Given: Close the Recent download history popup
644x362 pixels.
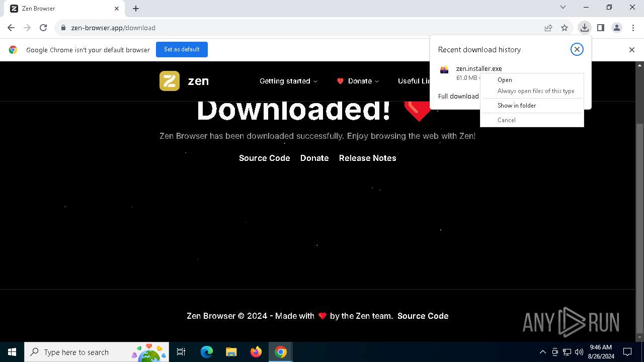Looking at the screenshot, I should (x=577, y=49).
